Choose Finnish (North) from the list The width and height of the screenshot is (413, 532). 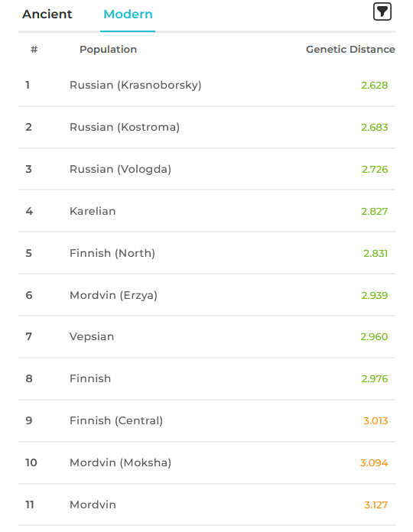coord(206,253)
